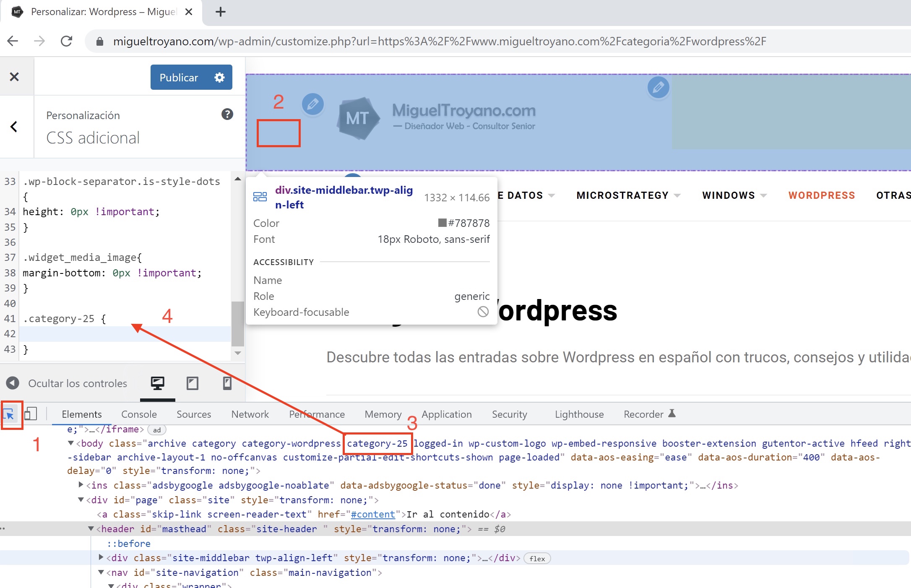Screen dimensions: 911x588
Task: Click the #content href link
Action: (x=373, y=514)
